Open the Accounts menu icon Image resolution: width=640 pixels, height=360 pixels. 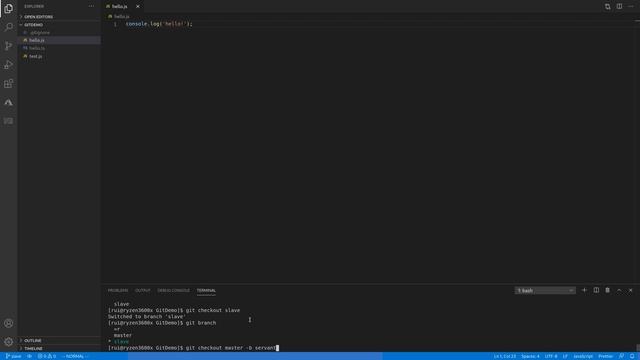click(9, 323)
